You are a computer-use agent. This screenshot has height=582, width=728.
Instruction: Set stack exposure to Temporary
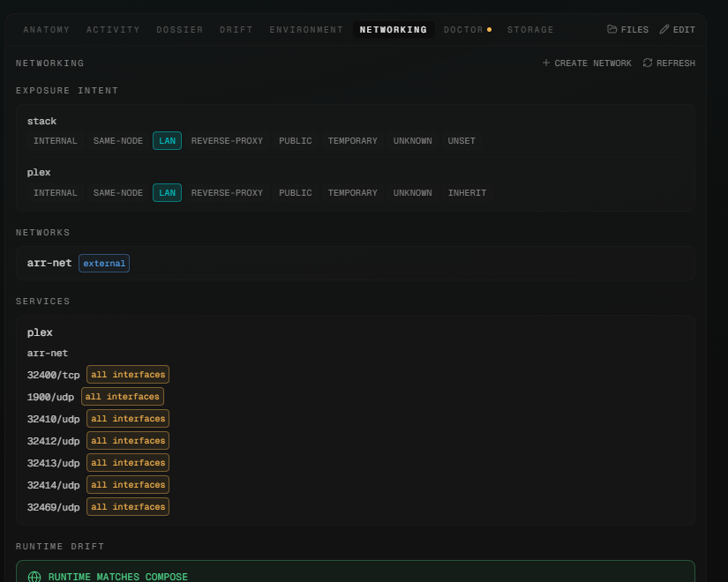coord(352,140)
